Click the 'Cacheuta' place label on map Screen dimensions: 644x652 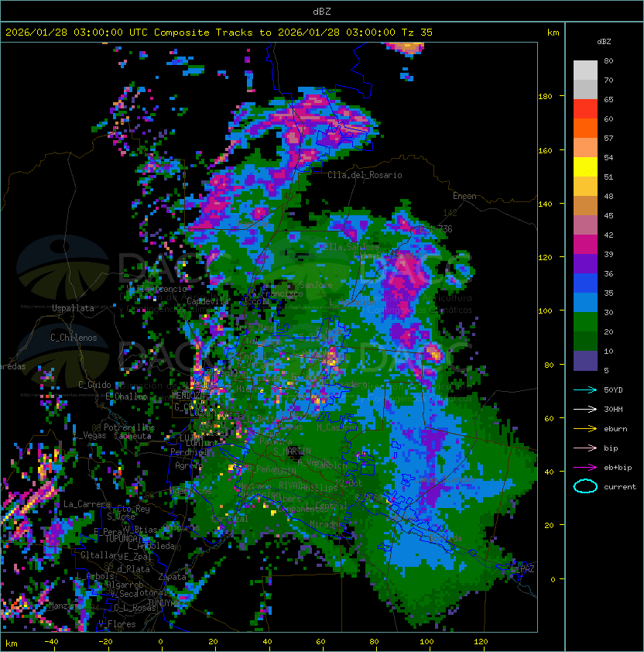point(132,436)
